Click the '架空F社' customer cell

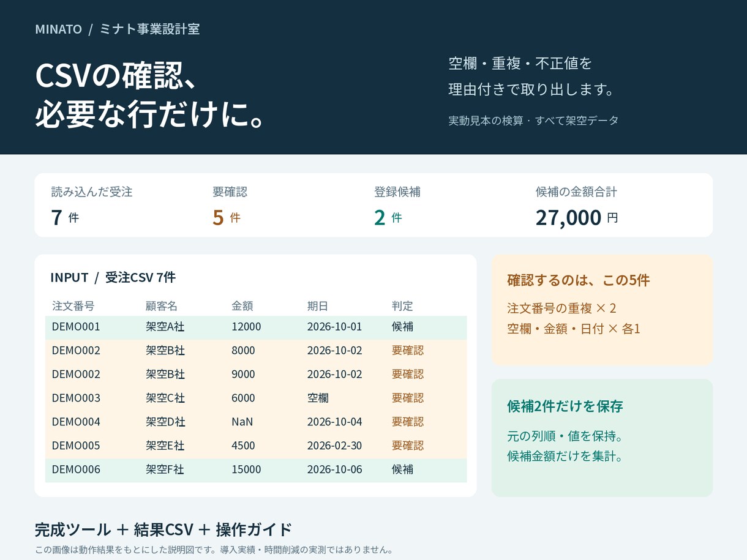(165, 470)
